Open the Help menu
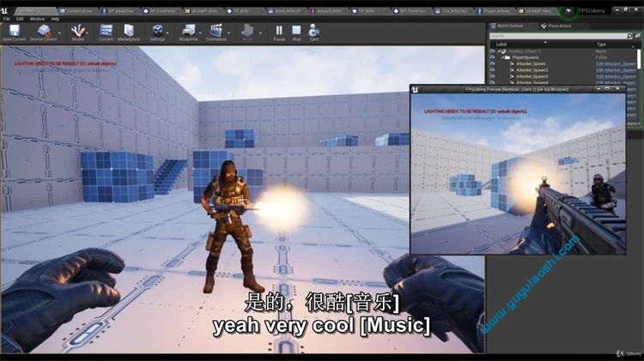Image resolution: width=644 pixels, height=361 pixels. [x=55, y=19]
